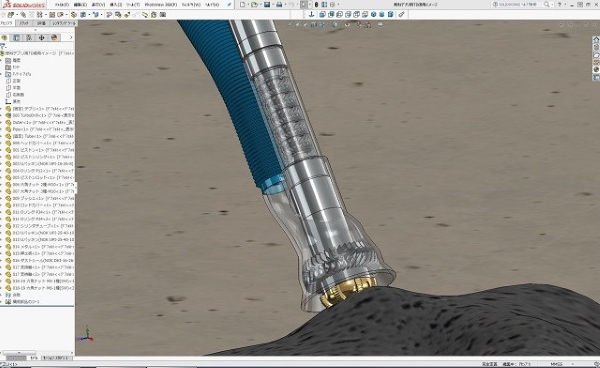This screenshot has width=600, height=368.
Task: Click the Appearances icon in the right task pane
Action: (x=596, y=70)
